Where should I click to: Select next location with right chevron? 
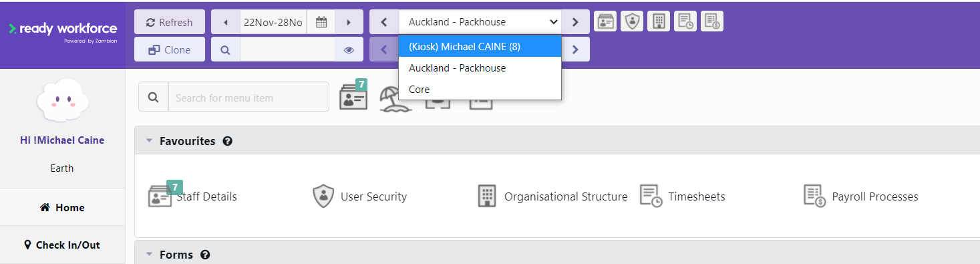pos(575,22)
